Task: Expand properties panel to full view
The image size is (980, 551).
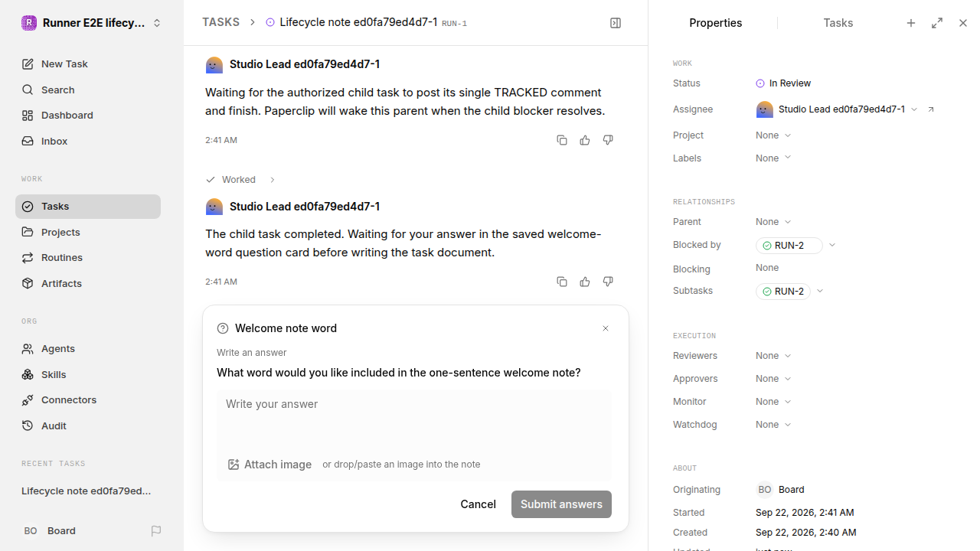Action: tap(937, 23)
